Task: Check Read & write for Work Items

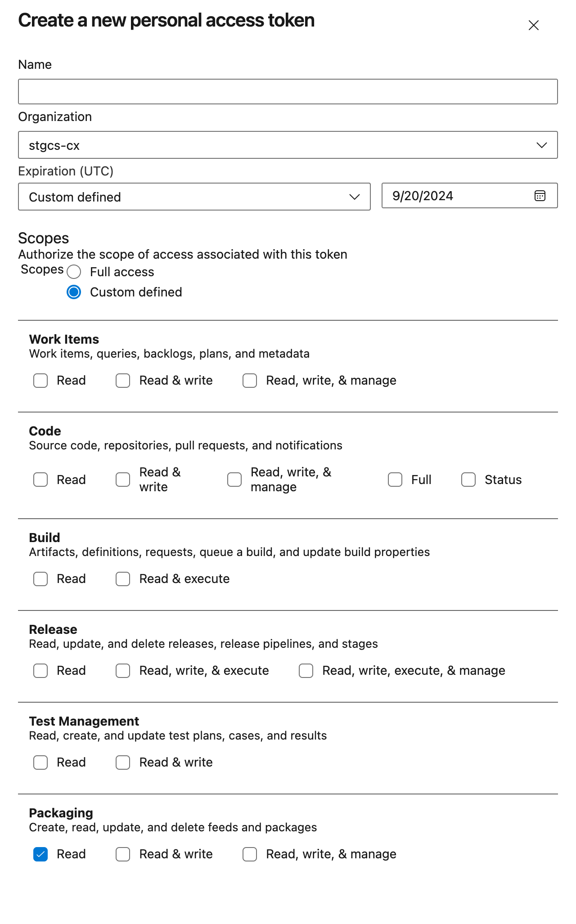Action: pos(122,381)
